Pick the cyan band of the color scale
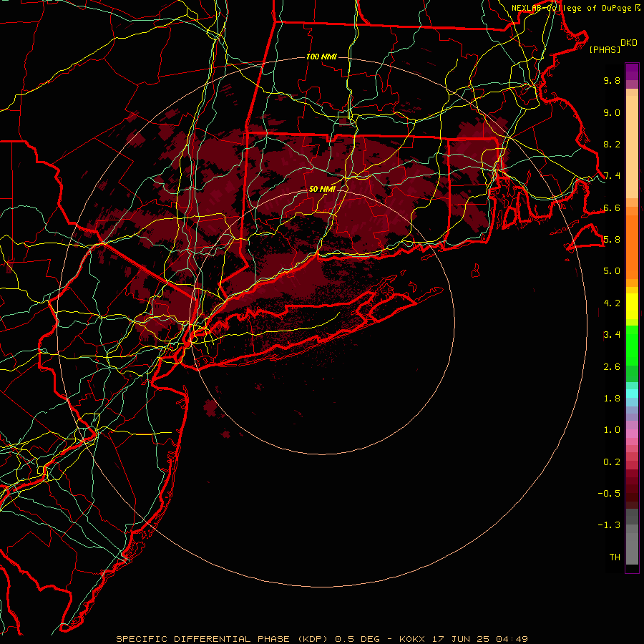This screenshot has width=644, height=644. (632, 394)
